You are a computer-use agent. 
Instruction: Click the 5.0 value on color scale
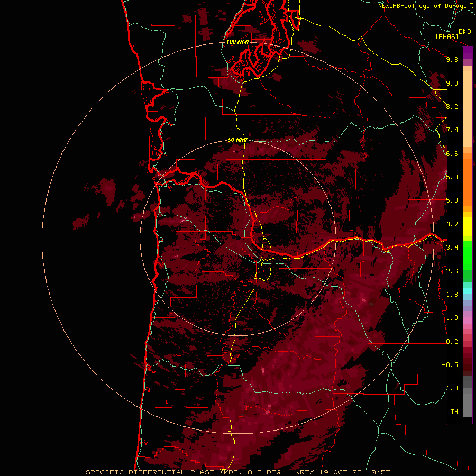tap(452, 200)
